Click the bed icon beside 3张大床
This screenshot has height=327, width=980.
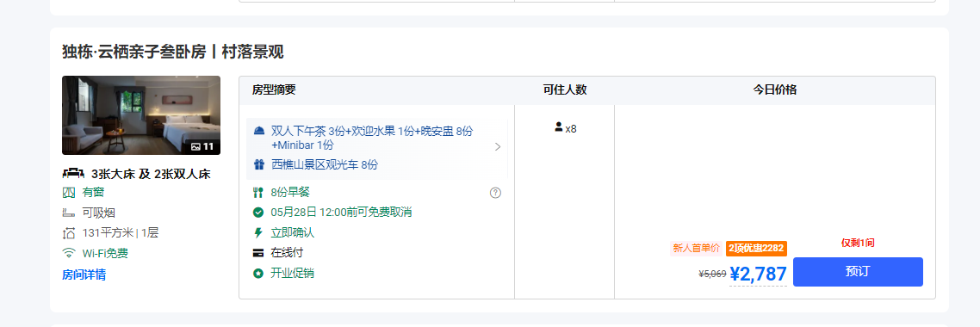pos(73,174)
